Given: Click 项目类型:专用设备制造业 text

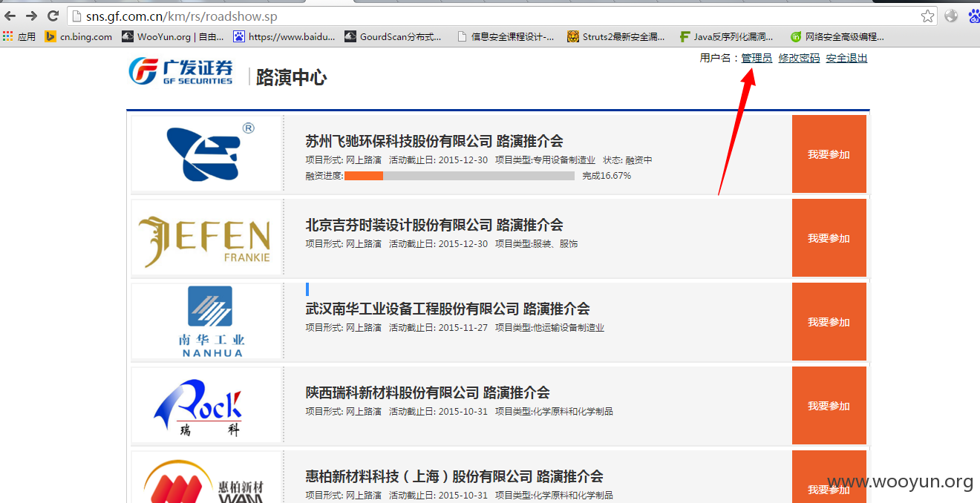Looking at the screenshot, I should [x=545, y=160].
